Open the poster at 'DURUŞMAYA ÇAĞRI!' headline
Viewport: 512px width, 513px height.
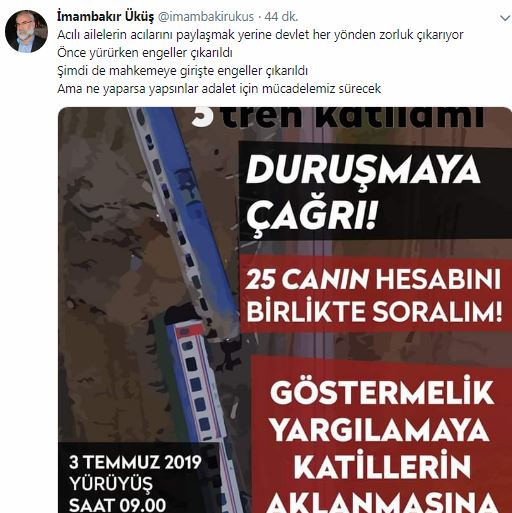(x=363, y=193)
